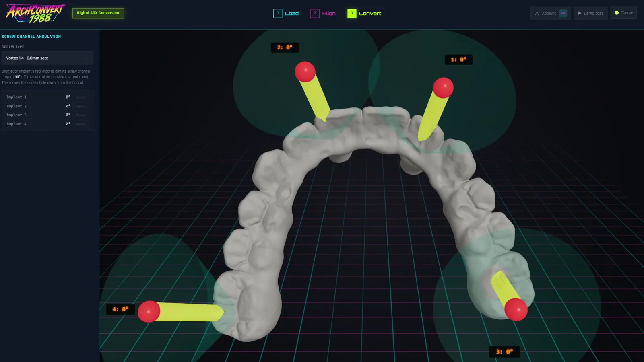Open the Account menu button
The width and height of the screenshot is (644, 362).
pyautogui.click(x=550, y=13)
